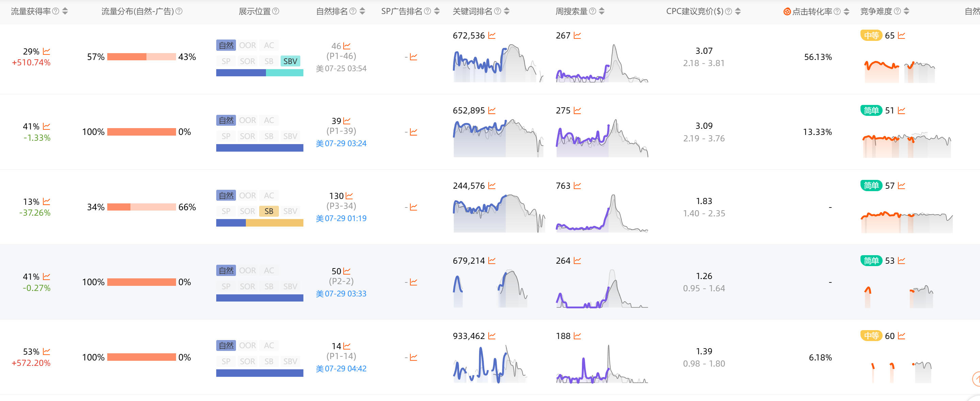Open the 美07-29 04:42 timestamp link
The image size is (980, 401).
(341, 369)
